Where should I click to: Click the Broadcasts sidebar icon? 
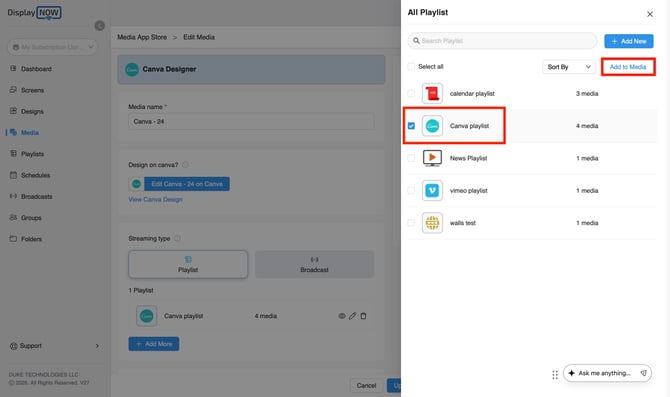(13, 196)
